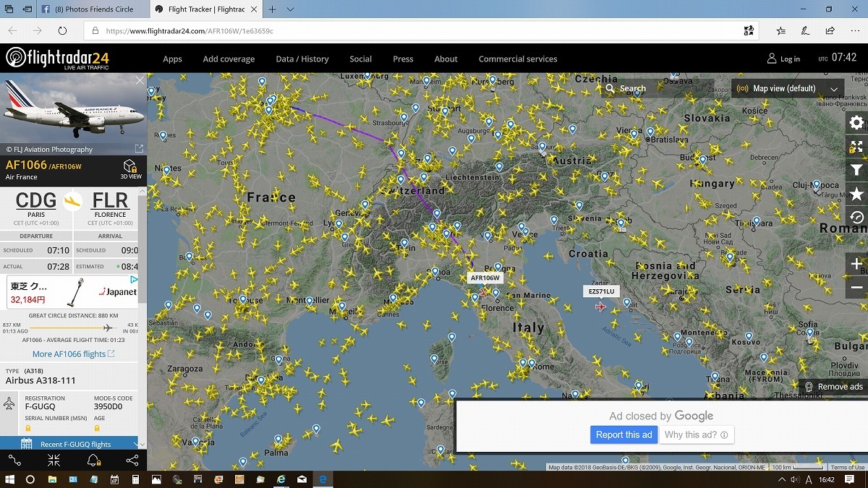The image size is (868, 488).
Task: Open Cortana circle on the taskbar
Action: 30,479
